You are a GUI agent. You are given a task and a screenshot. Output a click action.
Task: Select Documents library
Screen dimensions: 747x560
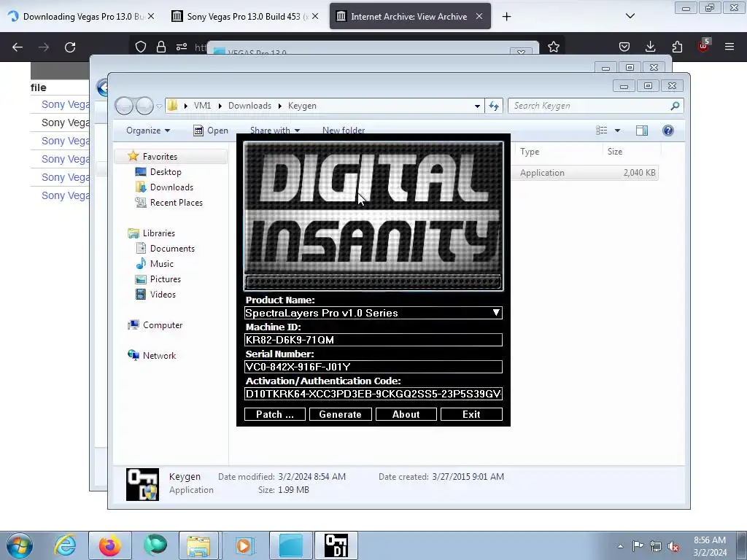tap(172, 249)
